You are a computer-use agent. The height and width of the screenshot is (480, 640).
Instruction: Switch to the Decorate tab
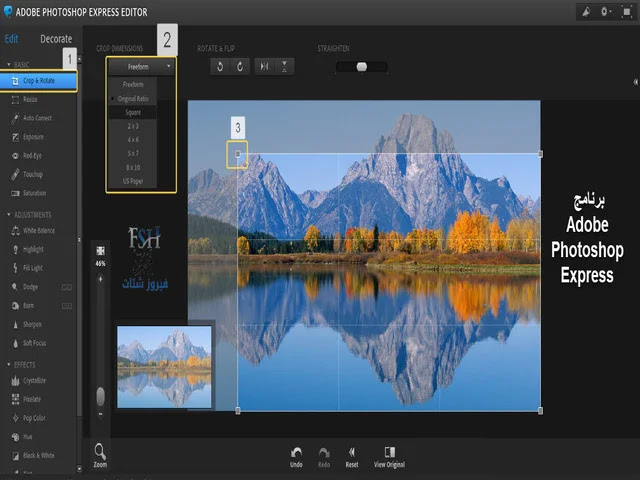(x=56, y=39)
